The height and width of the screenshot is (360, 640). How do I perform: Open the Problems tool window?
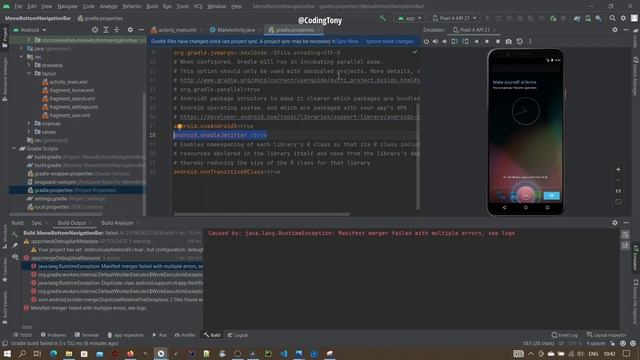pyautogui.click(x=53, y=335)
